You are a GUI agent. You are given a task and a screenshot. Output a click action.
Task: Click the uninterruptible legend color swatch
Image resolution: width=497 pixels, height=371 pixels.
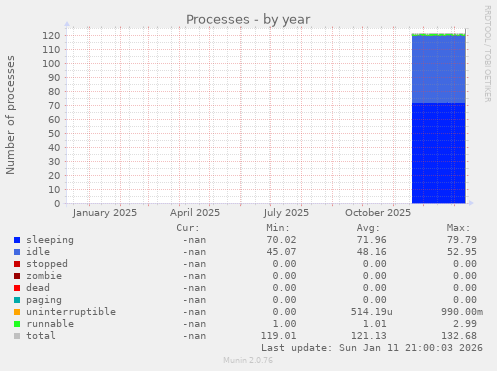tap(17, 312)
